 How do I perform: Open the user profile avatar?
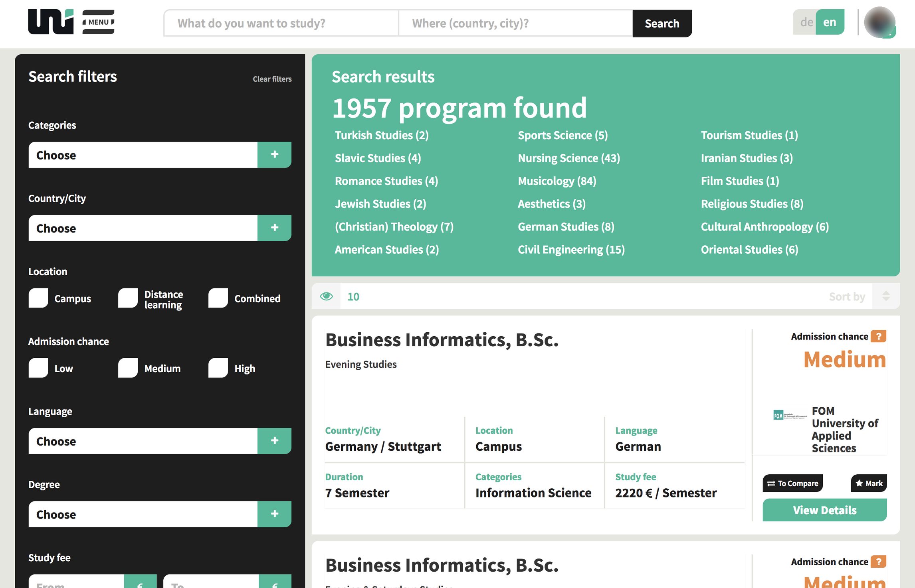[879, 22]
